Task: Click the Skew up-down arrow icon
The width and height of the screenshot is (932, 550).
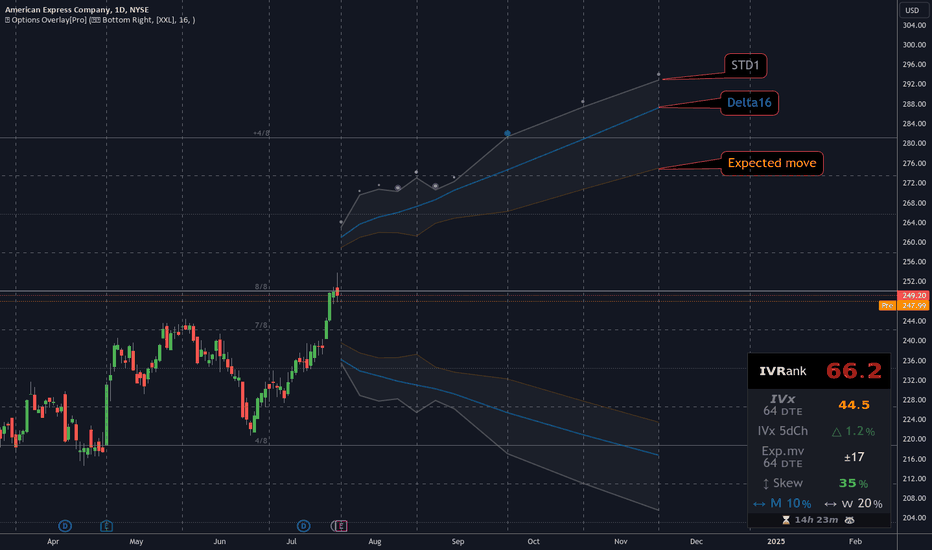Action: click(x=766, y=484)
